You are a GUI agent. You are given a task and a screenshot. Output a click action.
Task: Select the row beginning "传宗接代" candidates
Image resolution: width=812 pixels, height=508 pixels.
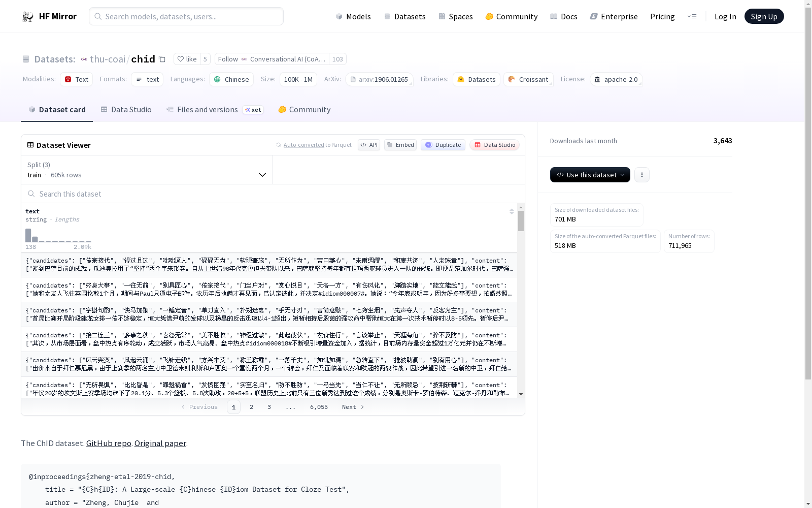[x=269, y=265]
